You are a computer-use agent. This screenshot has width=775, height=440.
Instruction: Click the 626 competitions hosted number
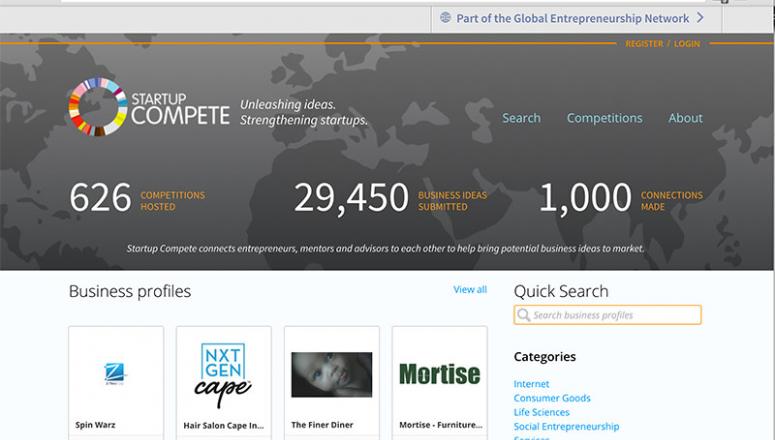pyautogui.click(x=100, y=198)
